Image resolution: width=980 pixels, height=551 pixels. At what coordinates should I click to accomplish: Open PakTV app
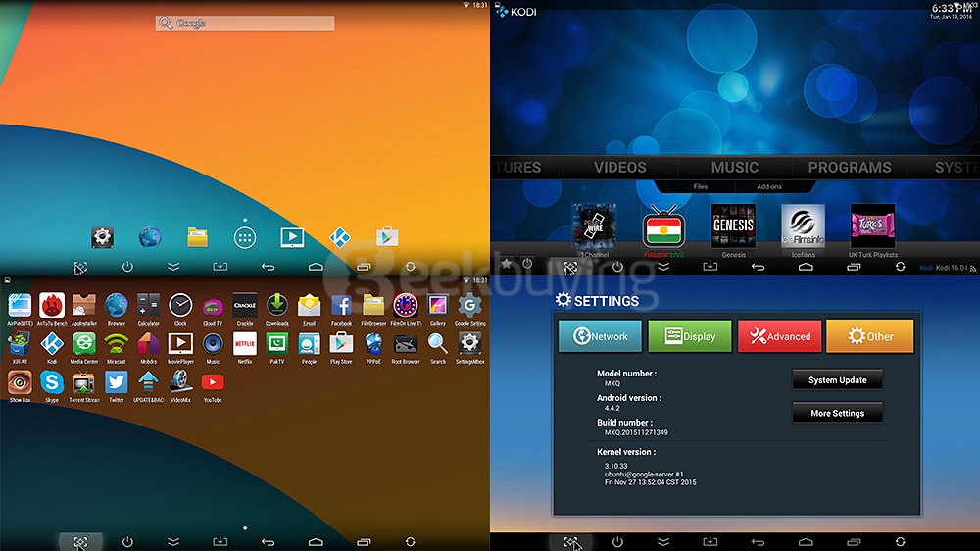(x=277, y=348)
